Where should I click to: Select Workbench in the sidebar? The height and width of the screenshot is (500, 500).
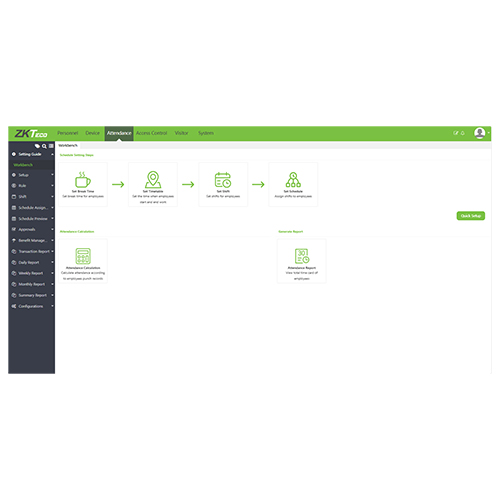click(23, 165)
